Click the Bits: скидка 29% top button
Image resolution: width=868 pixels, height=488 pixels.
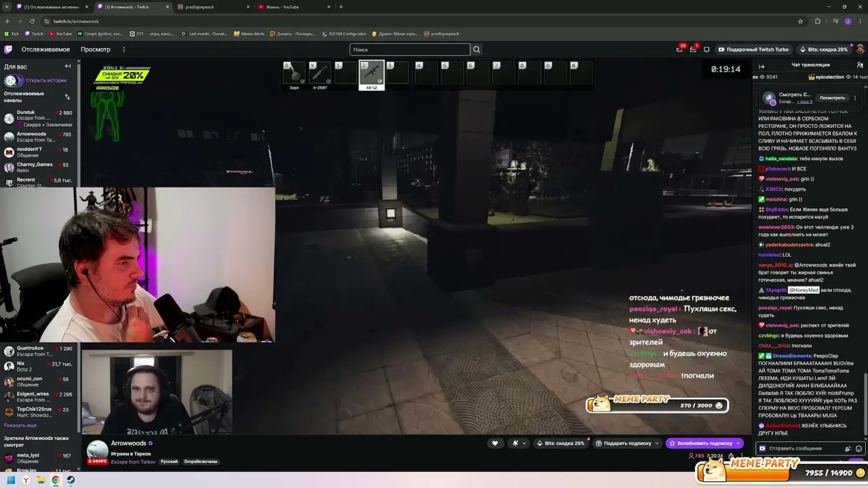(823, 49)
